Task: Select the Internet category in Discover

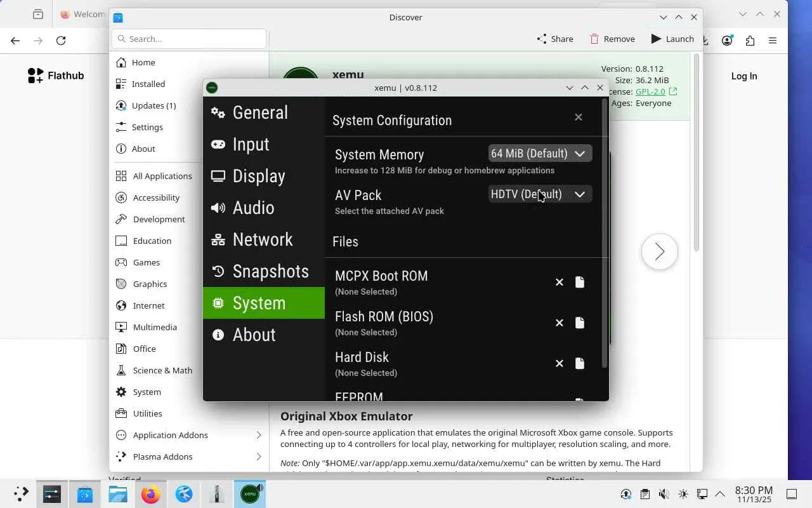Action: click(x=189, y=305)
